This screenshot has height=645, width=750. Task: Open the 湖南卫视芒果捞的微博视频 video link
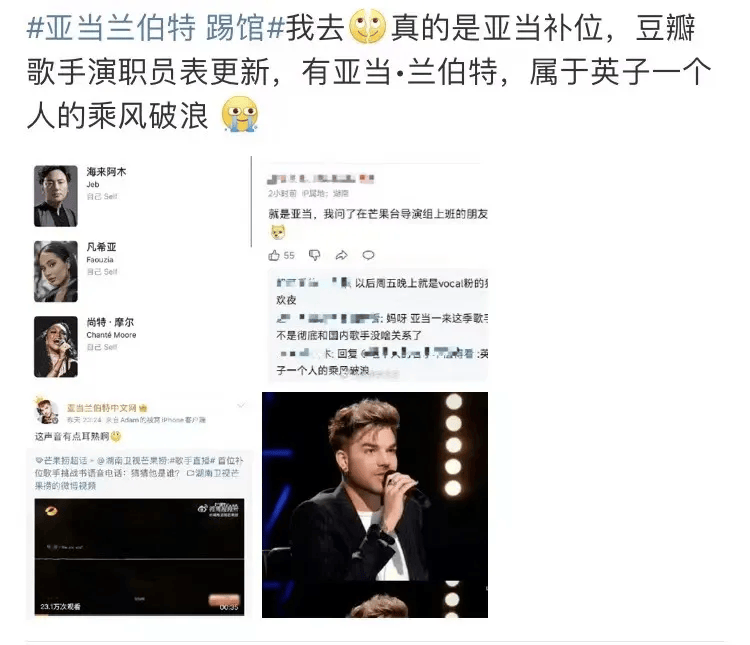136,479
